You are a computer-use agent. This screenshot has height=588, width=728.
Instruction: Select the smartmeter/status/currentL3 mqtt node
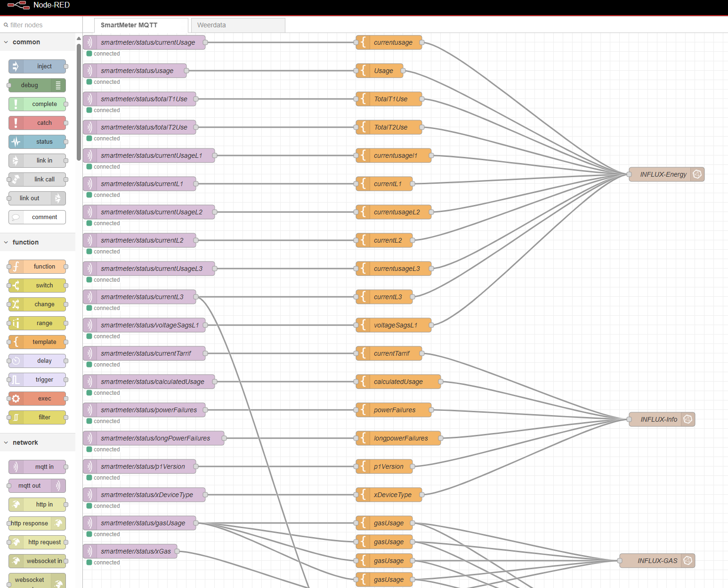coord(139,297)
